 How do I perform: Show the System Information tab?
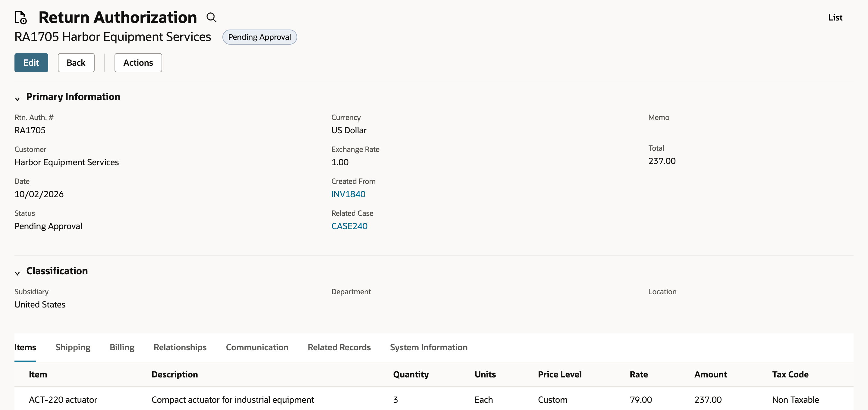pos(429,347)
